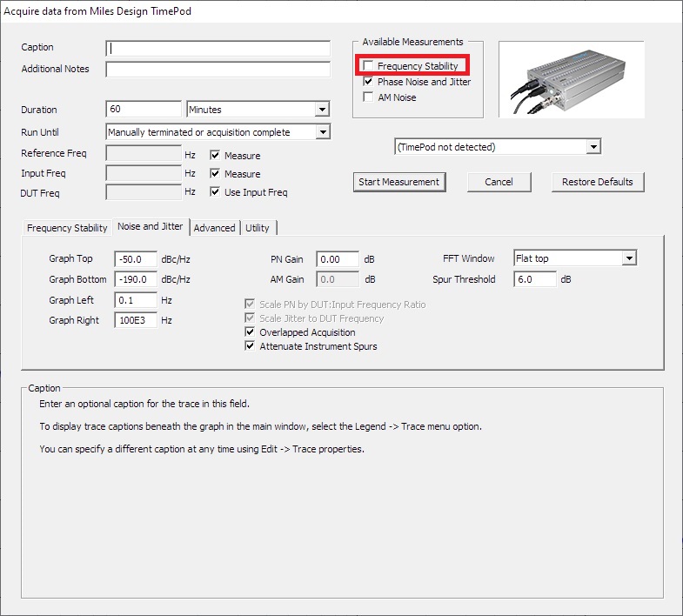Toggle Measure checkbox for Input Freq

click(x=215, y=173)
